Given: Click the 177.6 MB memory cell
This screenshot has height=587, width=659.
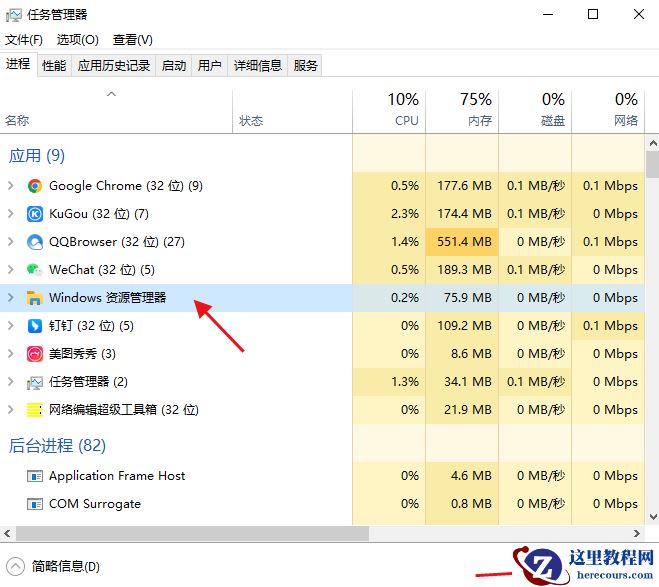Looking at the screenshot, I should (464, 186).
